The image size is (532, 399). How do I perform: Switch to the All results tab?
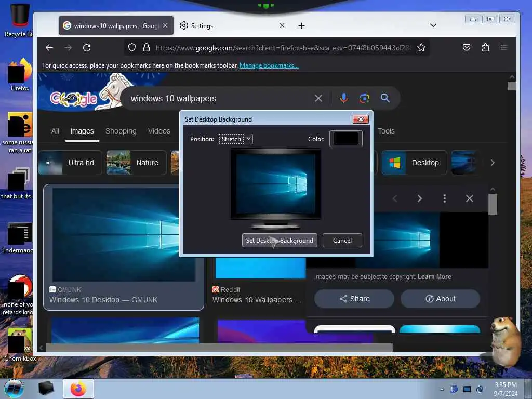pos(55,131)
